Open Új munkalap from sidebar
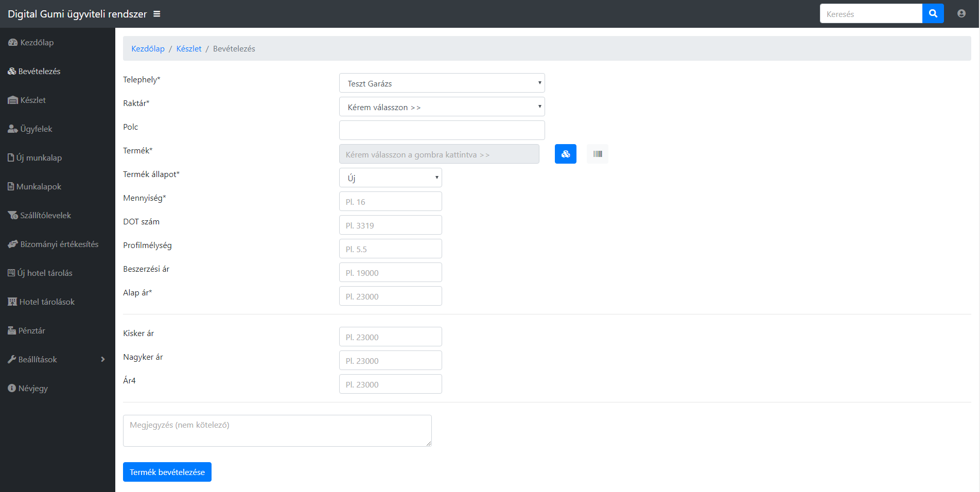This screenshot has height=492, width=980. pos(39,158)
